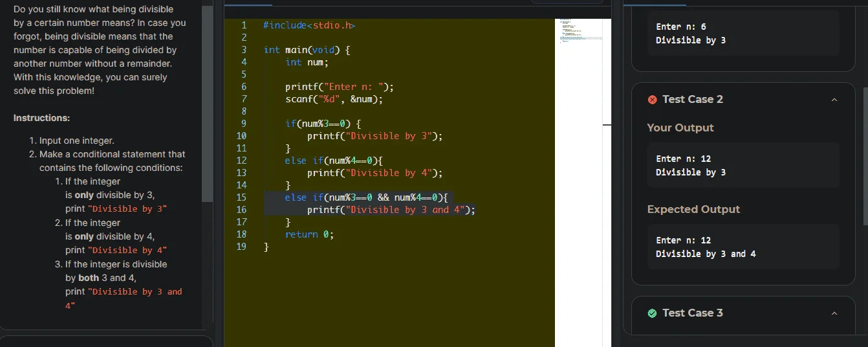
Task: Click the else if(num%4==0) line
Action: click(x=334, y=161)
